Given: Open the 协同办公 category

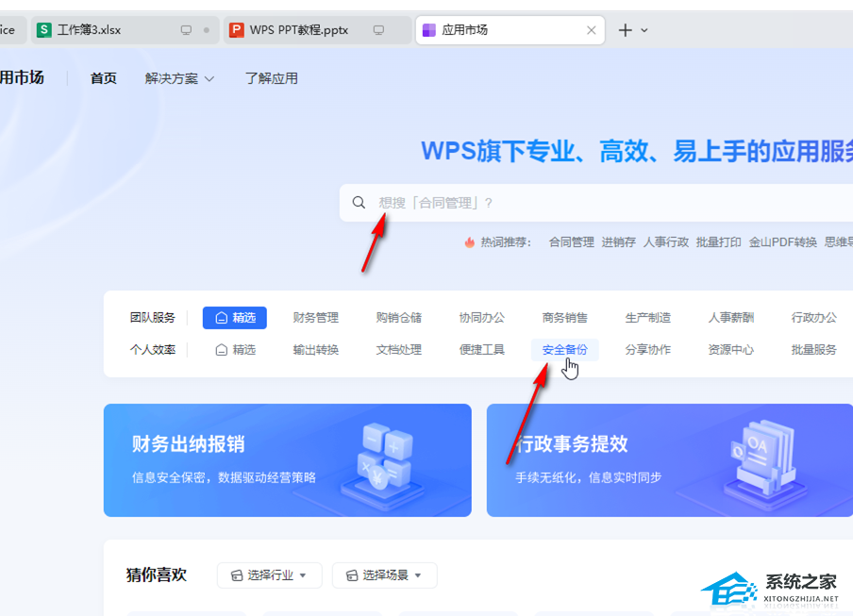Looking at the screenshot, I should [x=481, y=318].
